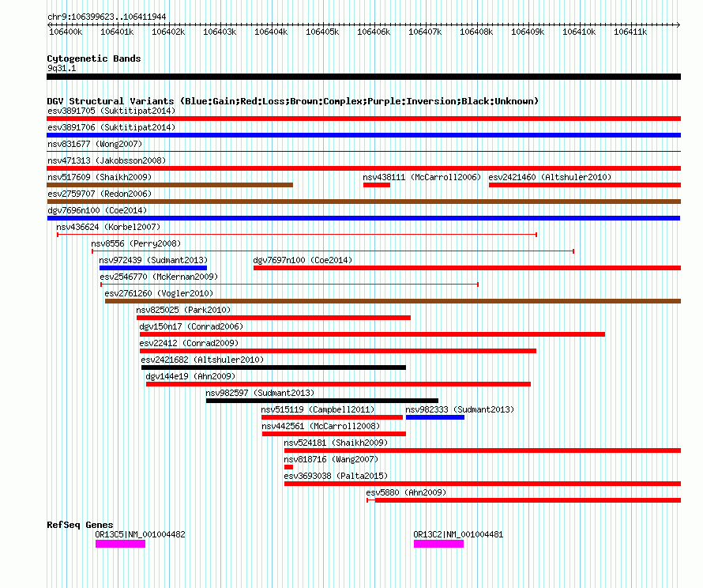Select the blue esv3891706 gain bar
This screenshot has width=703, height=588.
363,135
